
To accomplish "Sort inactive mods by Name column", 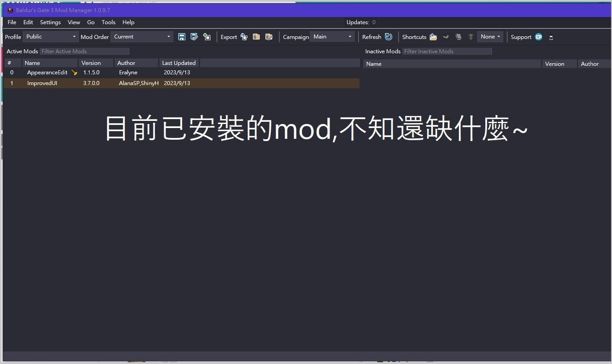I will coord(452,64).
